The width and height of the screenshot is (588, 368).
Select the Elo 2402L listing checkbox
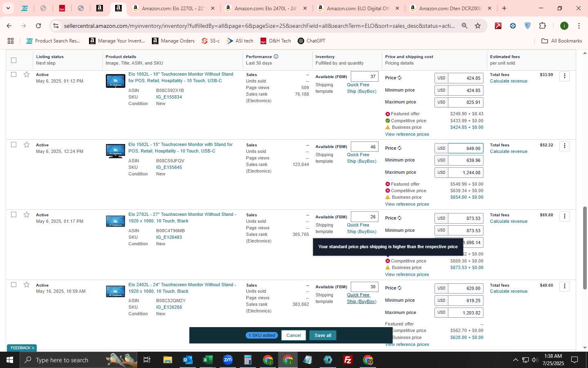13,285
